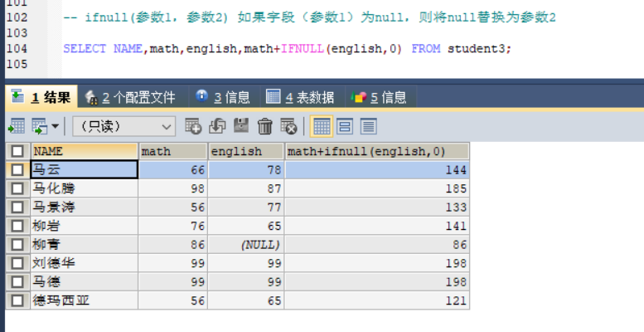Check the row checkbox for 马景涛
This screenshot has width=644, height=332.
(x=17, y=207)
